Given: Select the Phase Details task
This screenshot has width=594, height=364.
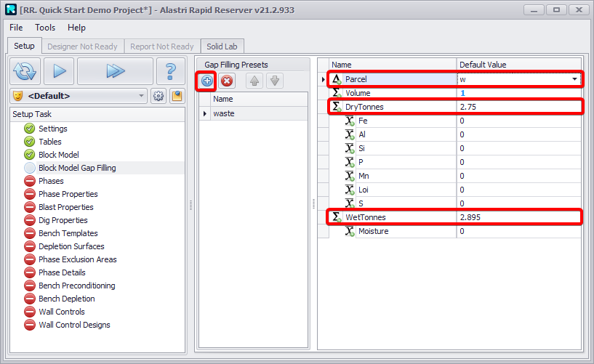Looking at the screenshot, I should [x=62, y=272].
